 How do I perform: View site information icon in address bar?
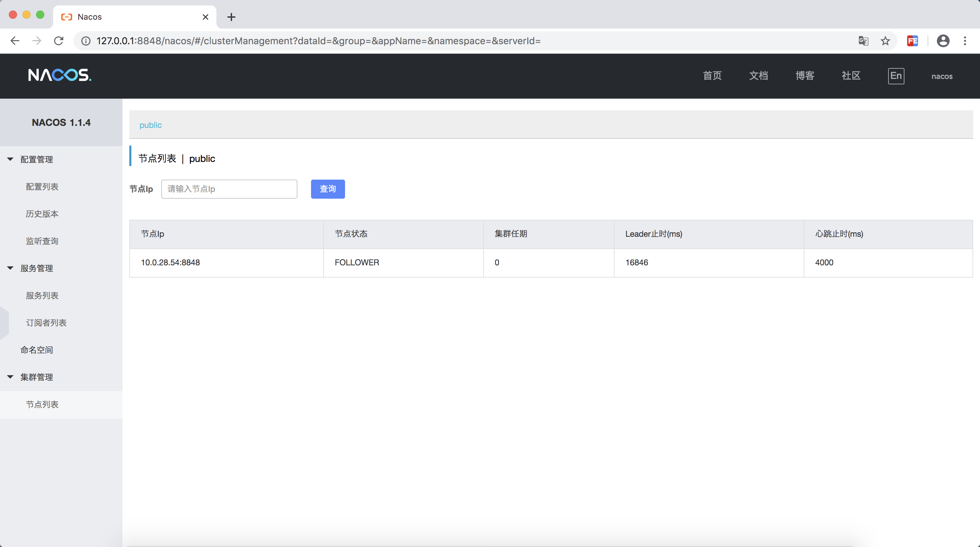click(86, 41)
